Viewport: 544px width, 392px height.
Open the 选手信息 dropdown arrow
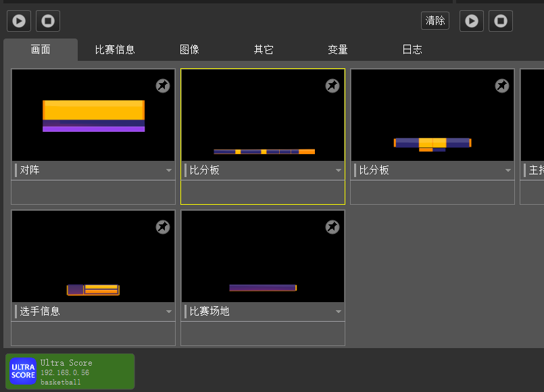pos(169,312)
